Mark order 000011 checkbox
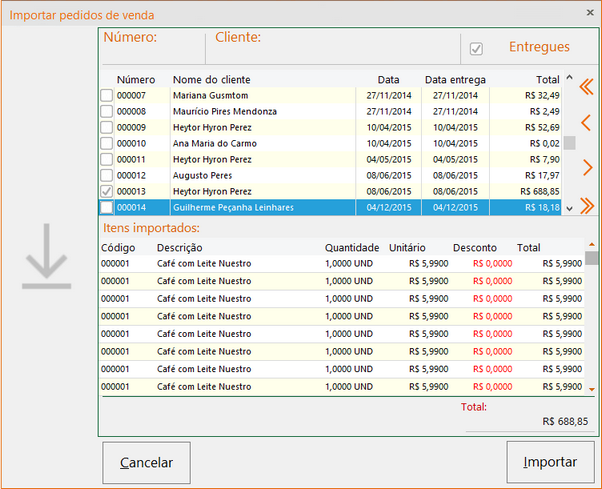The height and width of the screenshot is (489, 602). click(106, 159)
